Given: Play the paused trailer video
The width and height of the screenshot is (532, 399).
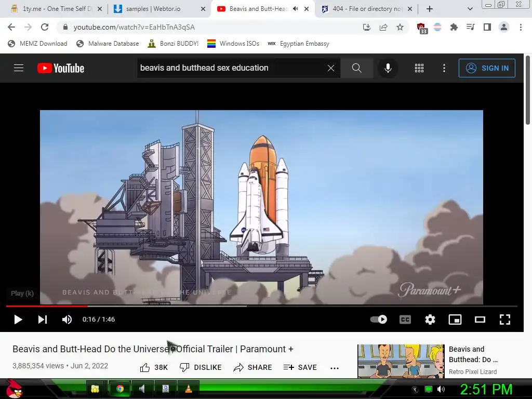Looking at the screenshot, I should [x=18, y=320].
